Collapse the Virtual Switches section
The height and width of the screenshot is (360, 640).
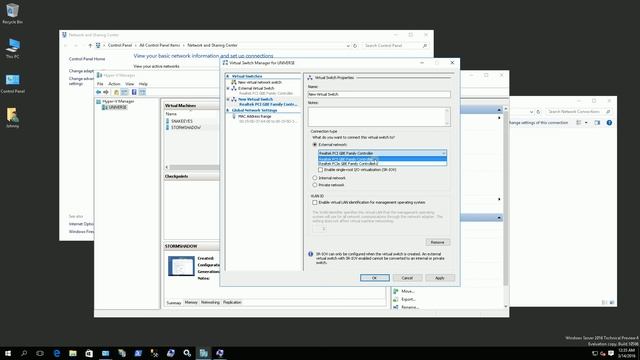228,76
